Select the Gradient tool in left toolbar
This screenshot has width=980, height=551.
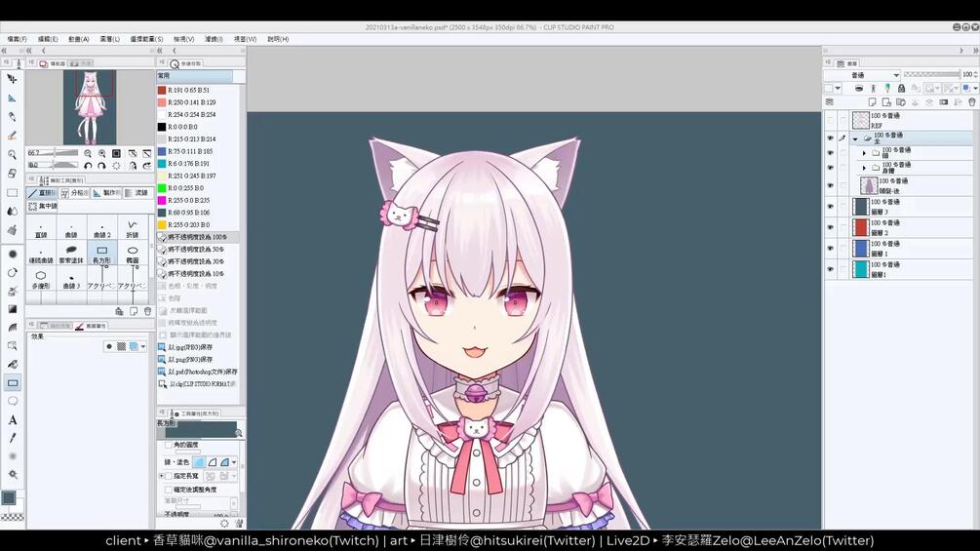pyautogui.click(x=12, y=309)
